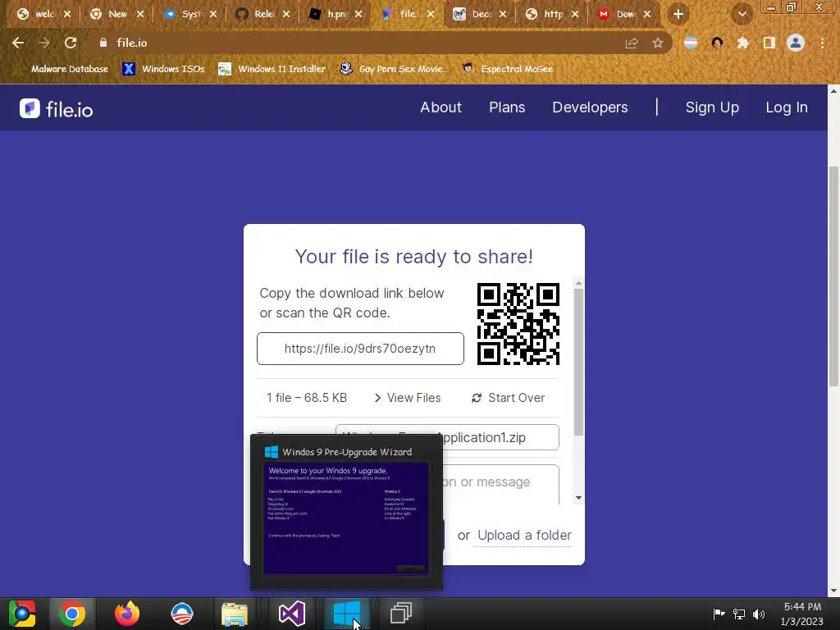Click the Start button on taskbar
The image size is (840, 630).
pyautogui.click(x=22, y=614)
